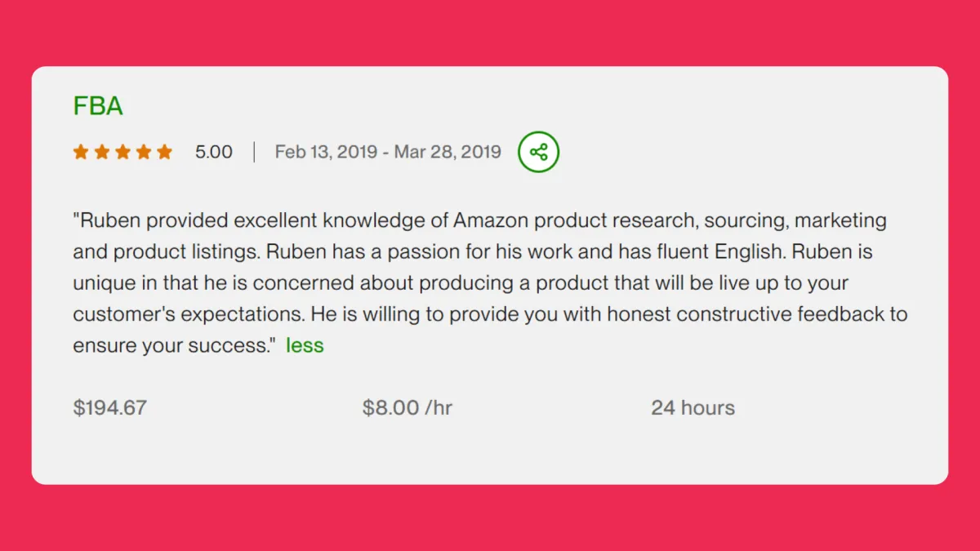Click the empty gray card area below the earnings row
The height and width of the screenshot is (551, 980).
click(490, 453)
